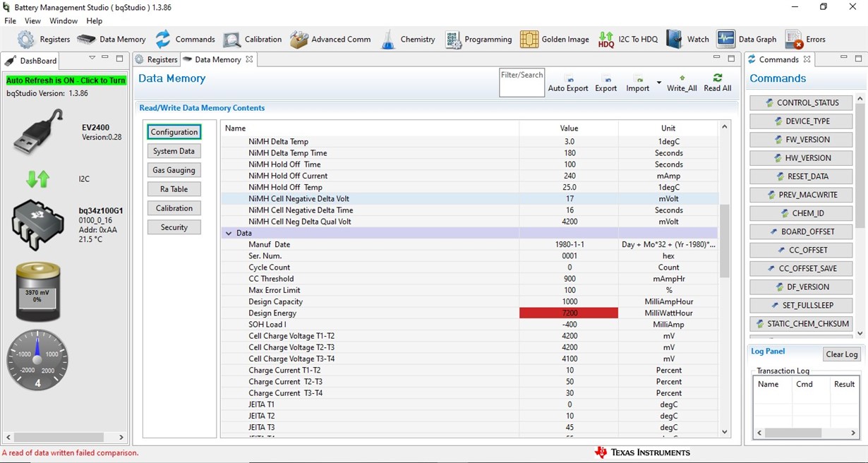The width and height of the screenshot is (868, 463).
Task: Click the Value column header
Action: pos(569,128)
